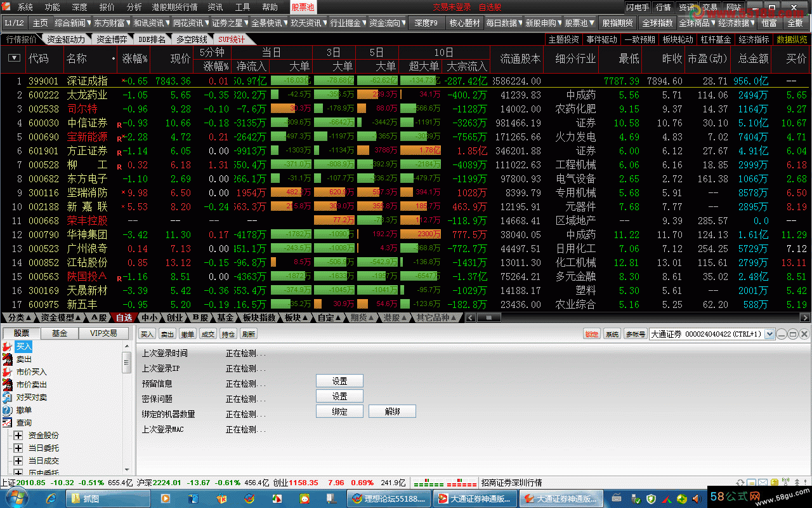Open the 查询 query icon in sidebar
This screenshot has height=508, width=812.
8,423
